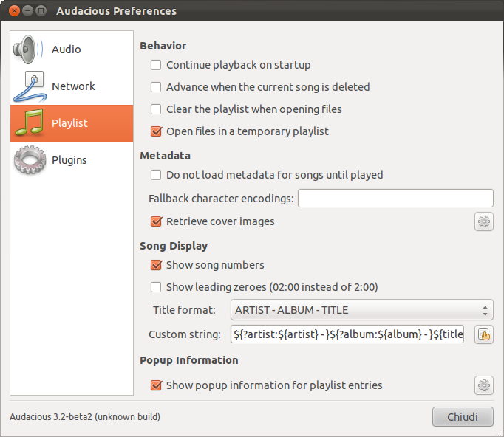Uncheck Open files in a temporary playlist
This screenshot has height=437, width=504.
coord(156,131)
